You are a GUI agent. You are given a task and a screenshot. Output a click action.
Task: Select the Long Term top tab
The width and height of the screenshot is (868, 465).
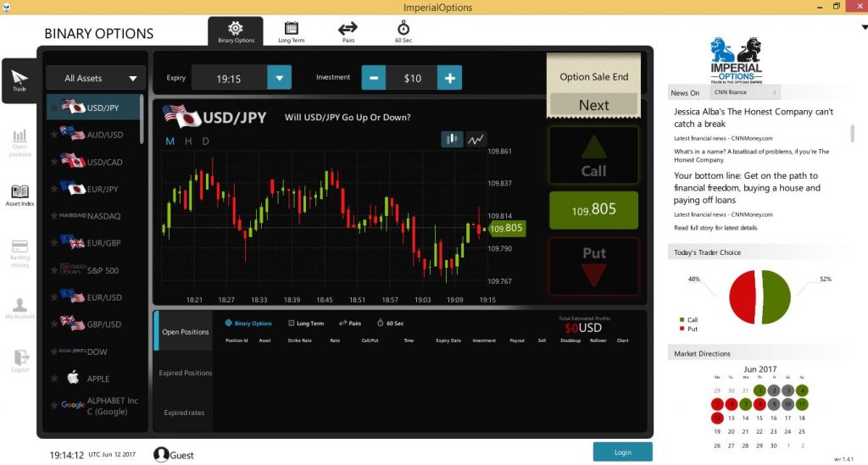tap(292, 31)
